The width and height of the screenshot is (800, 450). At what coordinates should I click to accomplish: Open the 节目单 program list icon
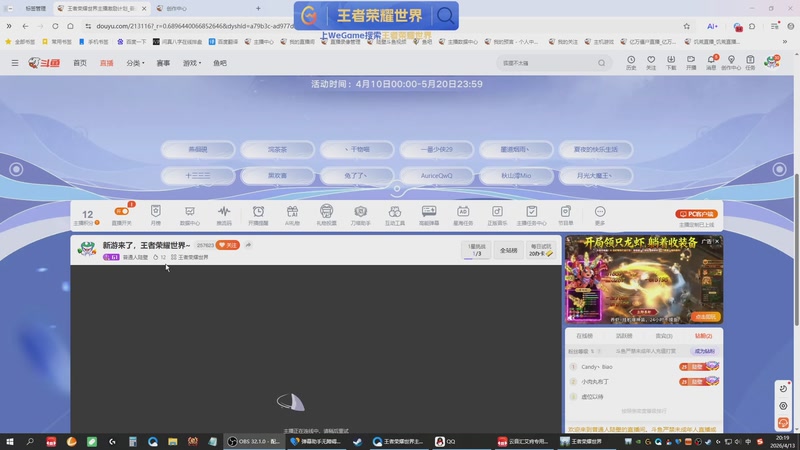pyautogui.click(x=566, y=215)
